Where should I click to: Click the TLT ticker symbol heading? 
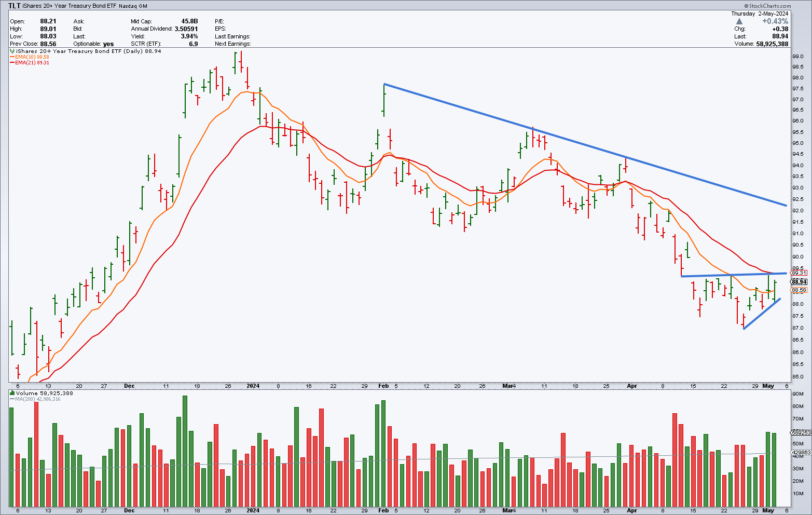[15, 6]
